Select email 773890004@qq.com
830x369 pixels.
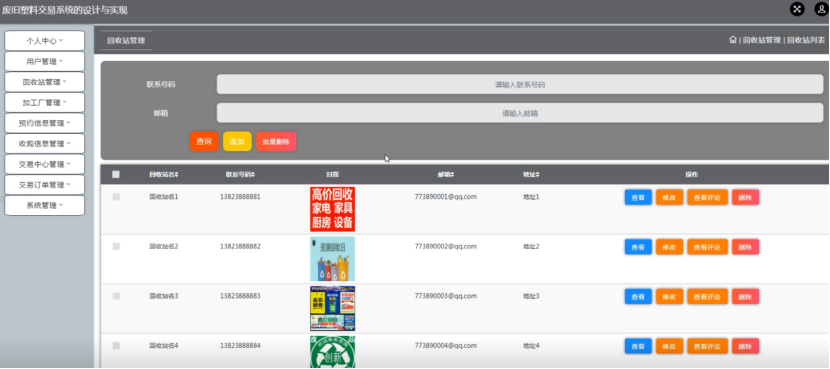446,346
